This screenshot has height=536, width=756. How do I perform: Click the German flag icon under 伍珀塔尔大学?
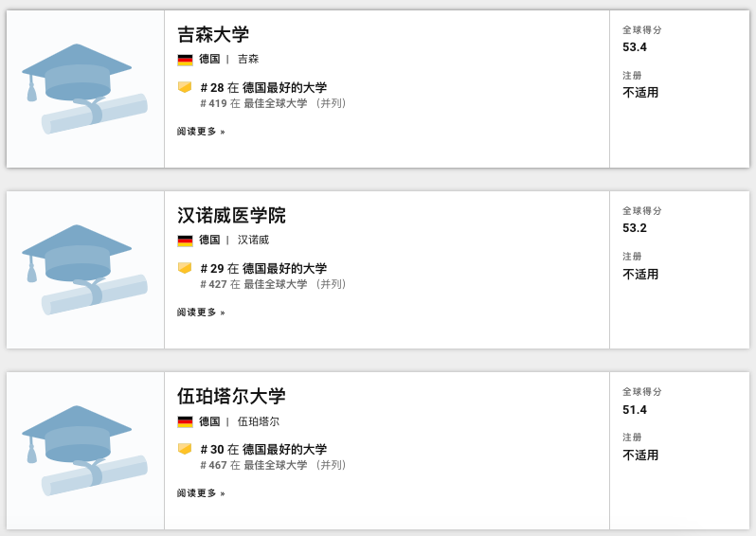(185, 421)
